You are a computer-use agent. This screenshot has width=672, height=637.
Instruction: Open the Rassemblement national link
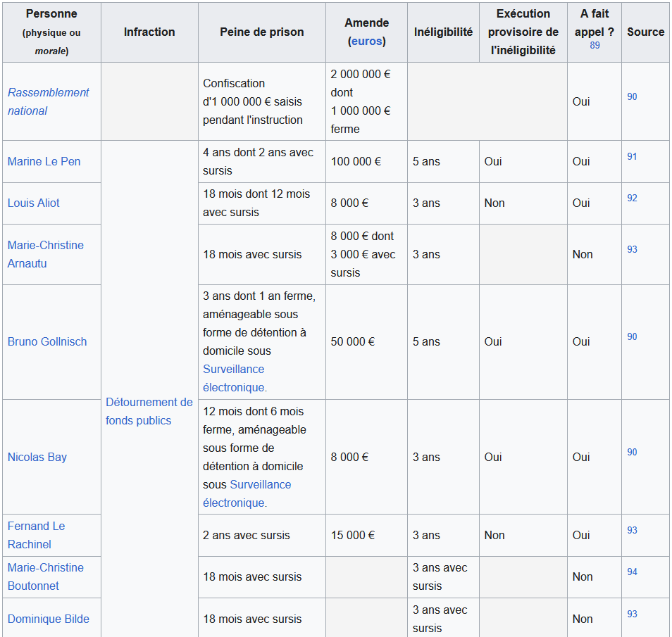49,101
